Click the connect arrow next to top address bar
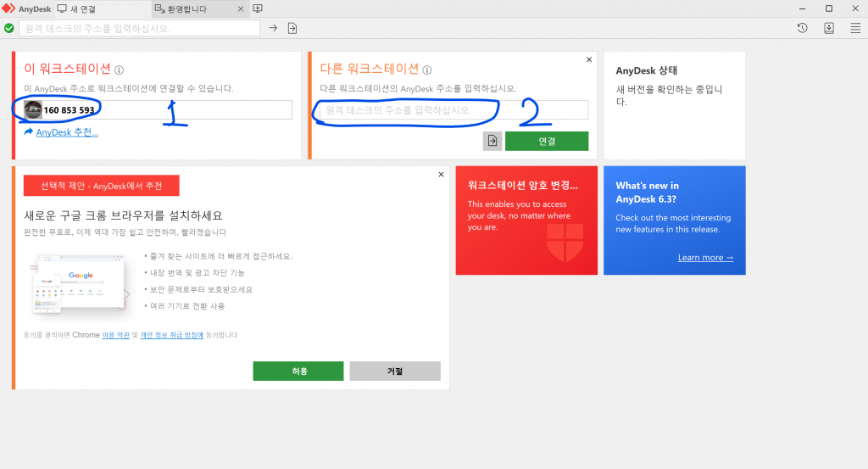Viewport: 868px width, 469px height. click(273, 28)
